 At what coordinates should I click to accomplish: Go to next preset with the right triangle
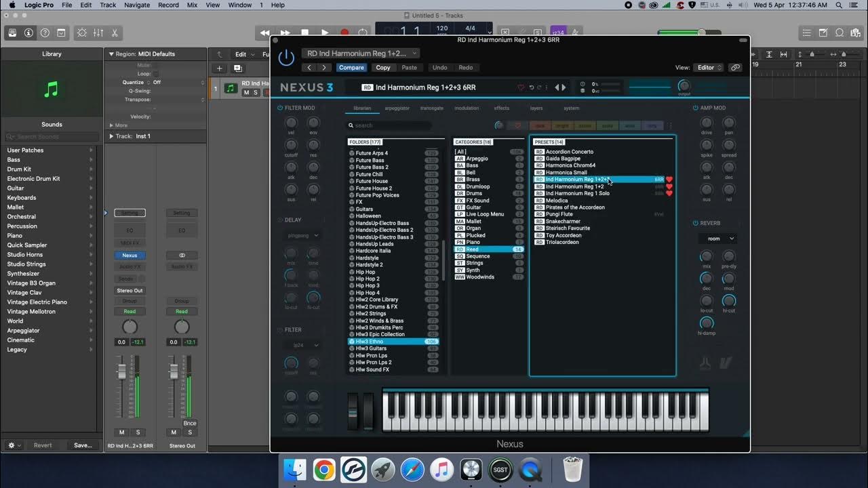(564, 87)
